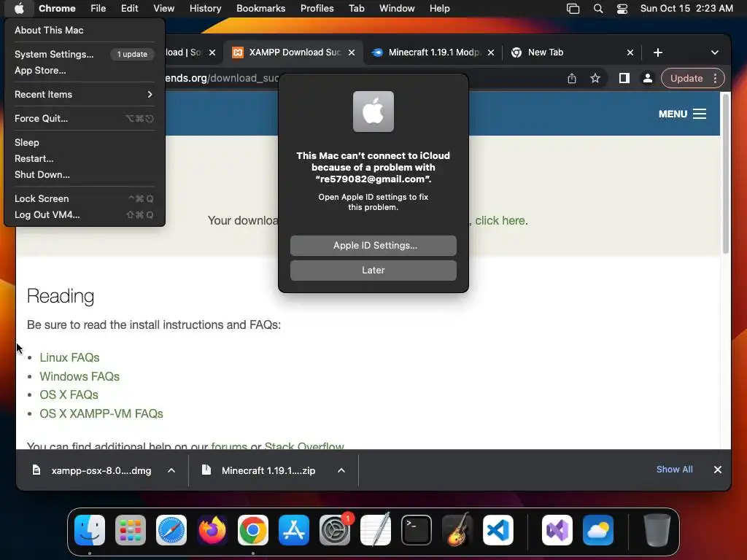747x560 pixels.
Task: Expand the Recent Items submenu
Action: click(x=84, y=94)
